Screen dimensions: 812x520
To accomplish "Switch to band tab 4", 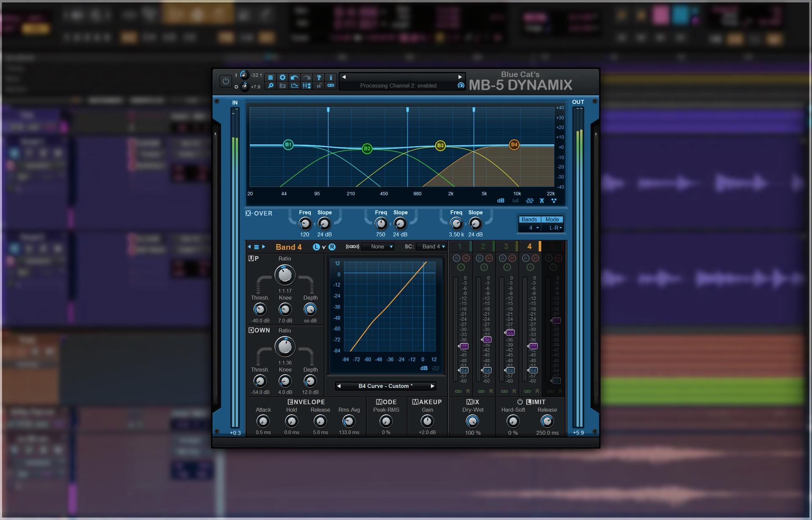I will 529,246.
